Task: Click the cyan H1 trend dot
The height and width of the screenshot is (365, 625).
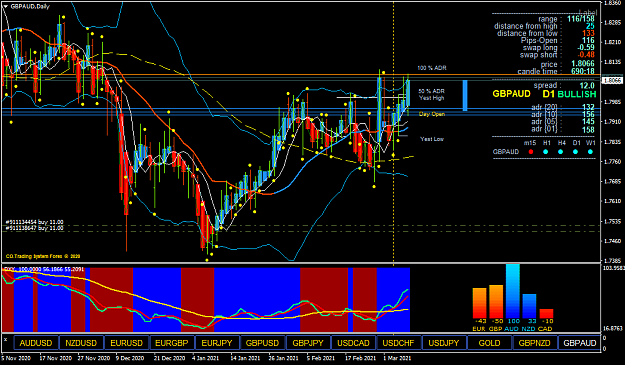Action: click(546, 152)
